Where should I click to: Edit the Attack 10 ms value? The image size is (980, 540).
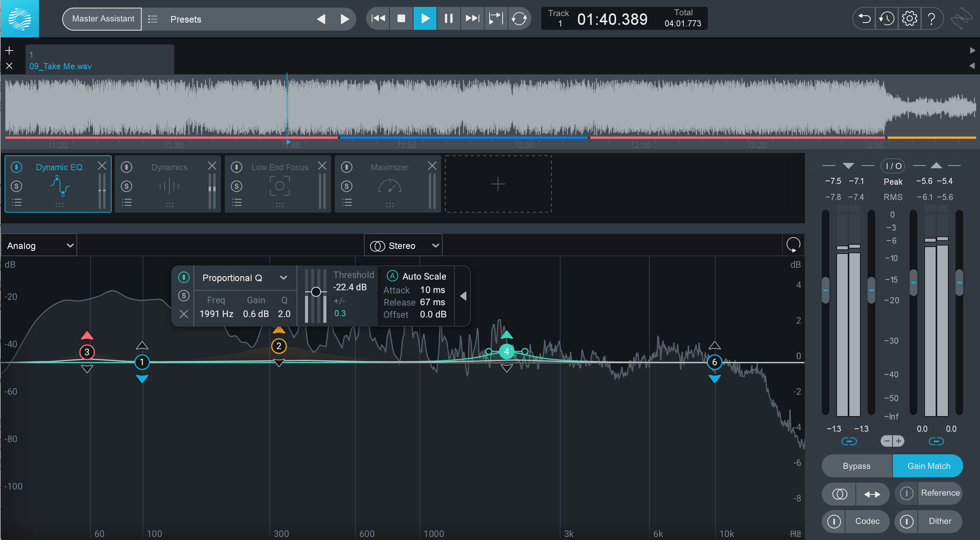pos(433,290)
